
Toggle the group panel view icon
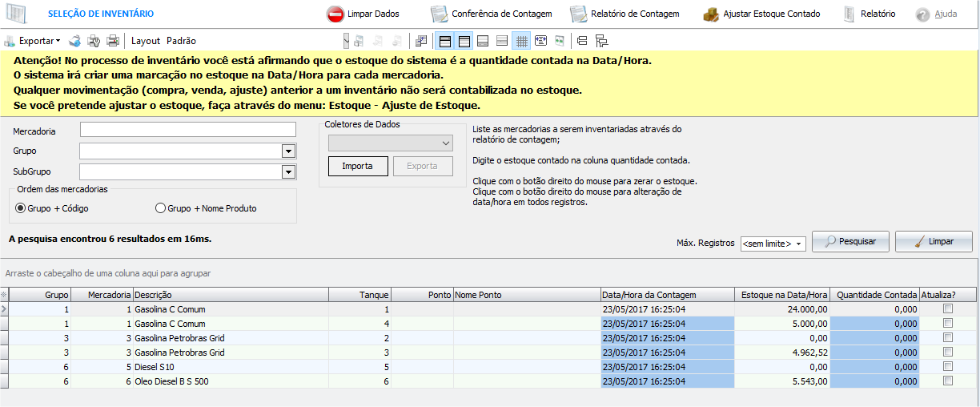pyautogui.click(x=444, y=40)
